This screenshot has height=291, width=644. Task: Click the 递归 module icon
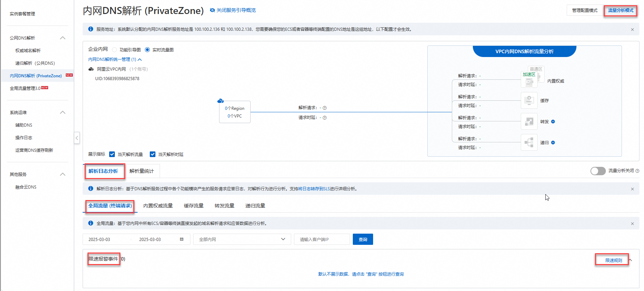click(529, 142)
